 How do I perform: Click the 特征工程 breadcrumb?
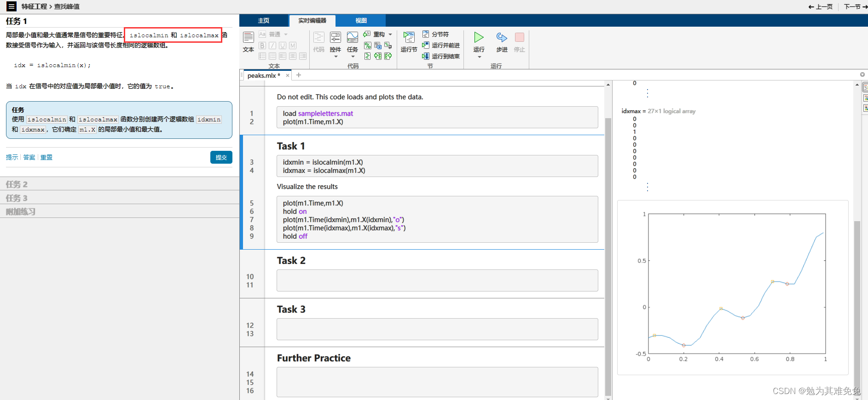34,6
